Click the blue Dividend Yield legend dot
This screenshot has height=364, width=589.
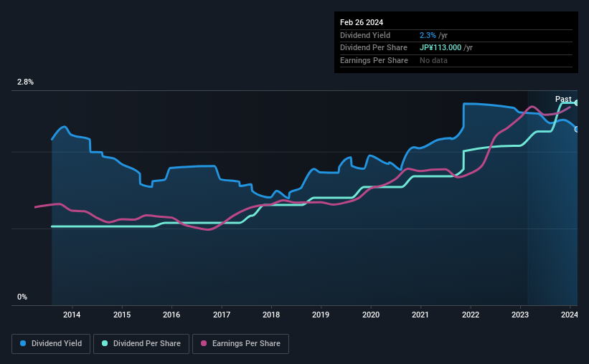click(x=23, y=343)
